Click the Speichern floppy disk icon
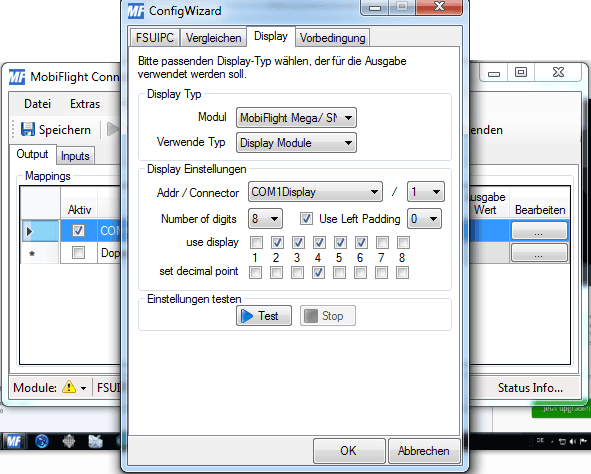The width and height of the screenshot is (591, 474). 28,129
